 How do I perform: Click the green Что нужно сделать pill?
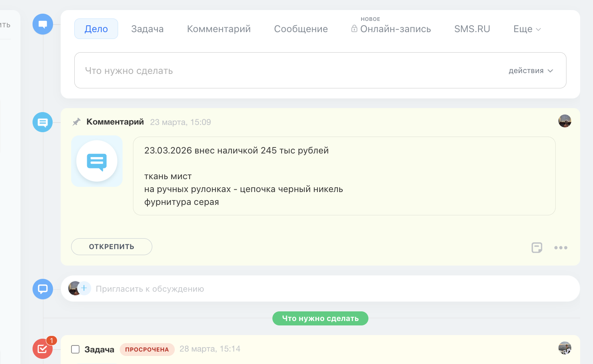[x=320, y=318]
